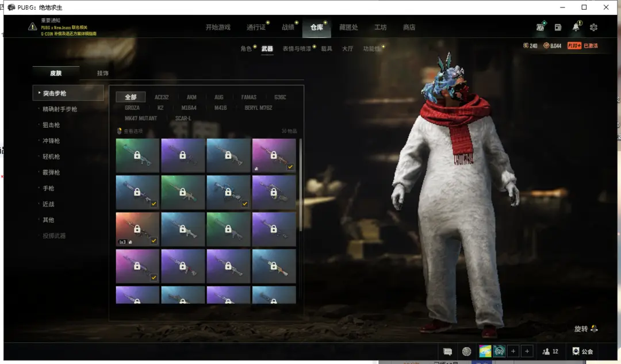Screen dimensions: 621x364
Task: Switch to the 载具 sub-tab
Action: point(327,49)
